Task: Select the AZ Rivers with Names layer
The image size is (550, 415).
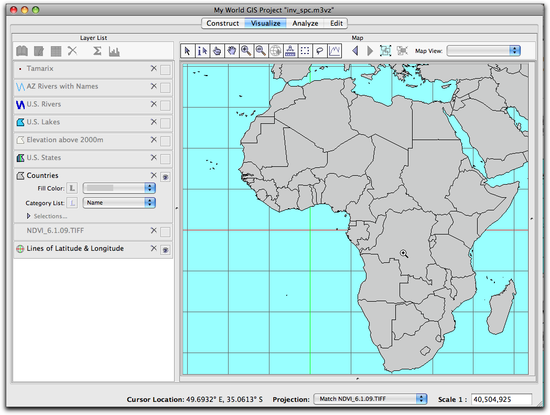Action: coord(62,86)
